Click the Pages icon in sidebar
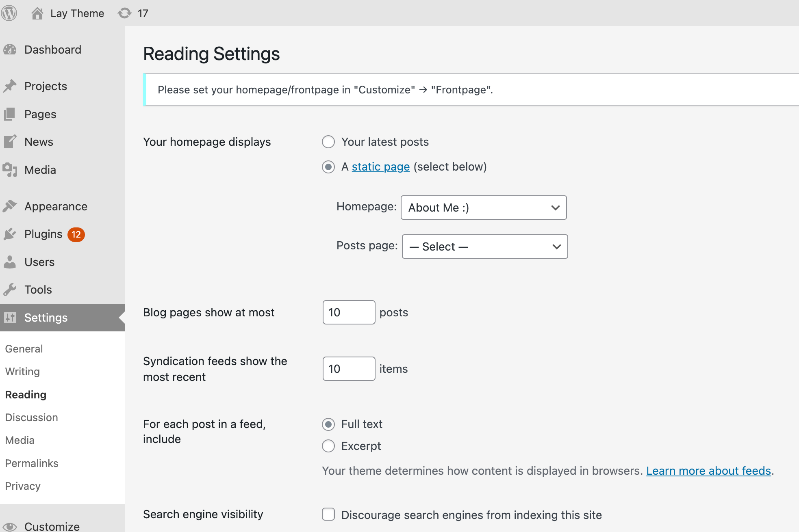 point(11,114)
